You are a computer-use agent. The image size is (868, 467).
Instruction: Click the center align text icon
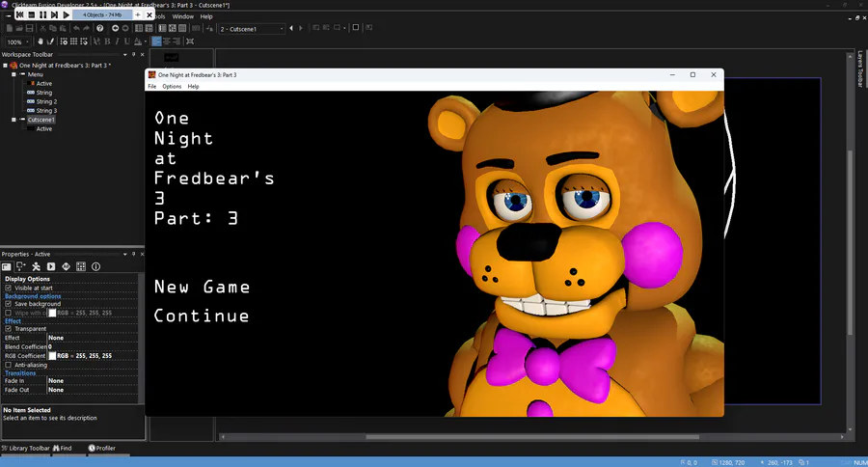pyautogui.click(x=166, y=41)
